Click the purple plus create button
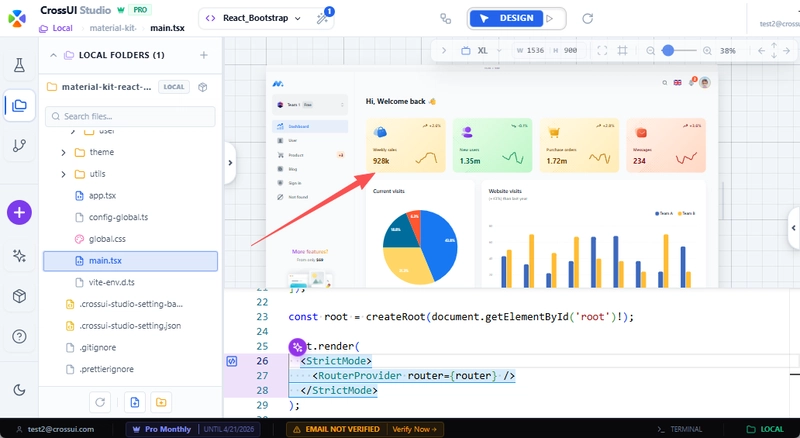 [x=19, y=212]
